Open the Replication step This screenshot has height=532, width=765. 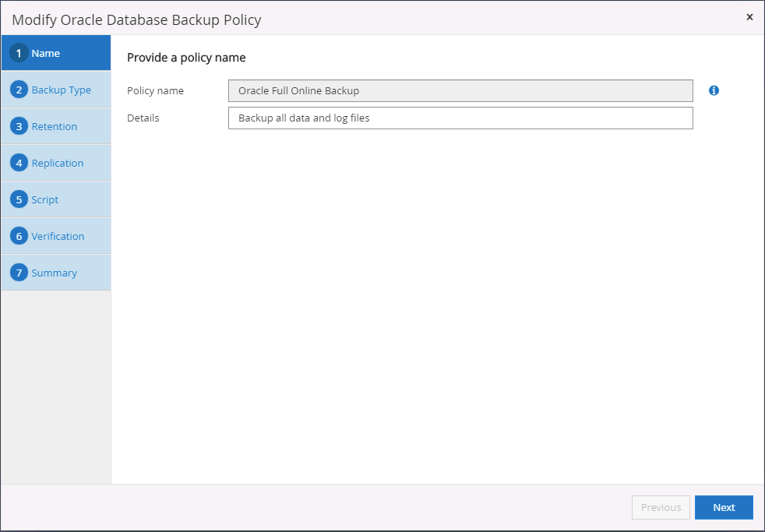[x=58, y=163]
